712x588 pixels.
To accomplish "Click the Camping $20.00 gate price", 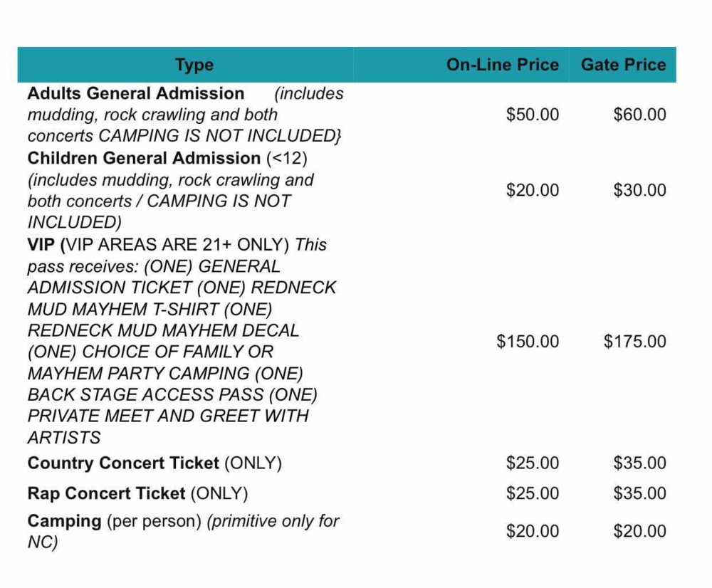I will tap(640, 531).
